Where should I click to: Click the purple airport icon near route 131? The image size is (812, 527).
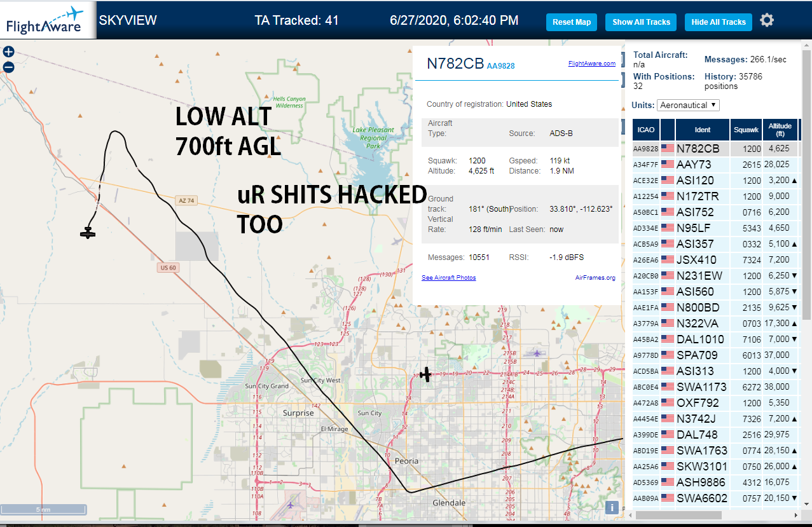pyautogui.click(x=397, y=241)
